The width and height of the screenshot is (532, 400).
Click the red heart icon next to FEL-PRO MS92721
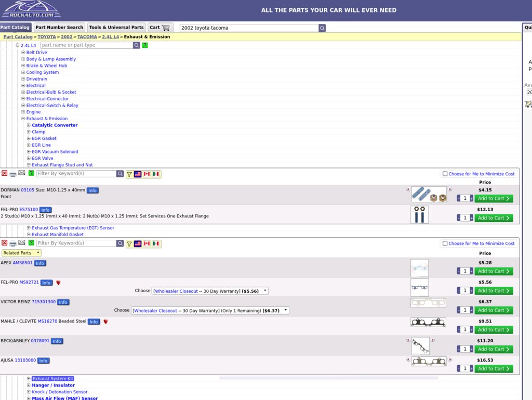[x=58, y=282]
